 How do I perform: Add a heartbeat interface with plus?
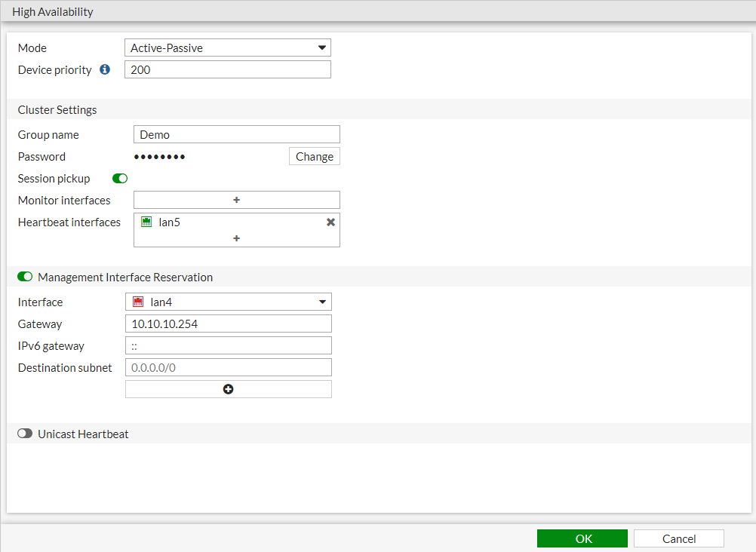pos(236,238)
